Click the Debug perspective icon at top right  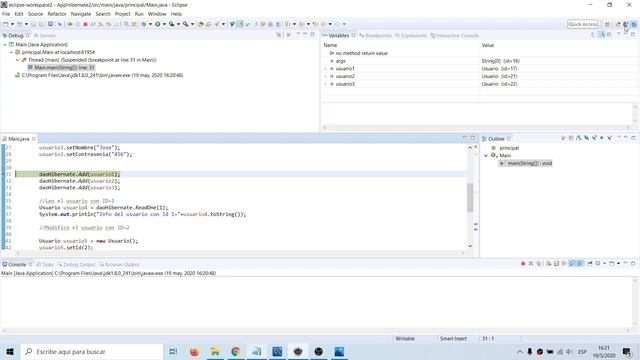(x=633, y=24)
